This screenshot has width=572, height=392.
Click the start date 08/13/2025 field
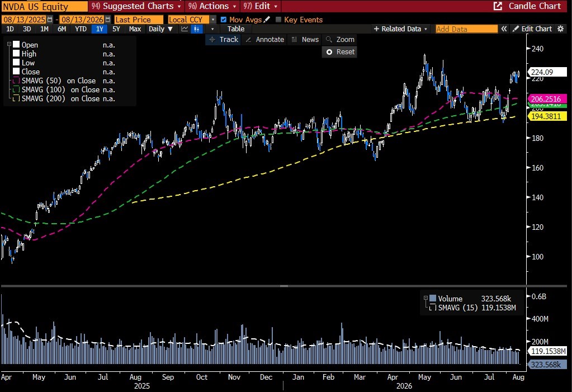25,20
